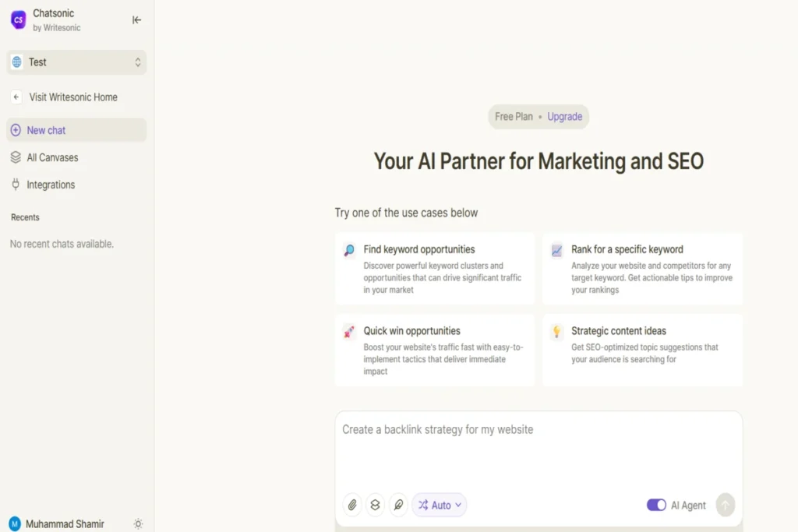Click the plus icon beside New chat

point(16,130)
